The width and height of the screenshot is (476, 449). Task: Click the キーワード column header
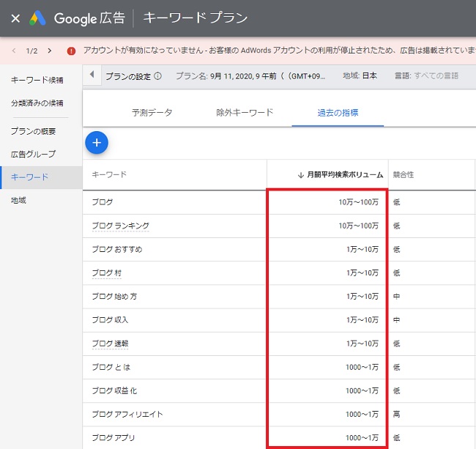pos(109,174)
